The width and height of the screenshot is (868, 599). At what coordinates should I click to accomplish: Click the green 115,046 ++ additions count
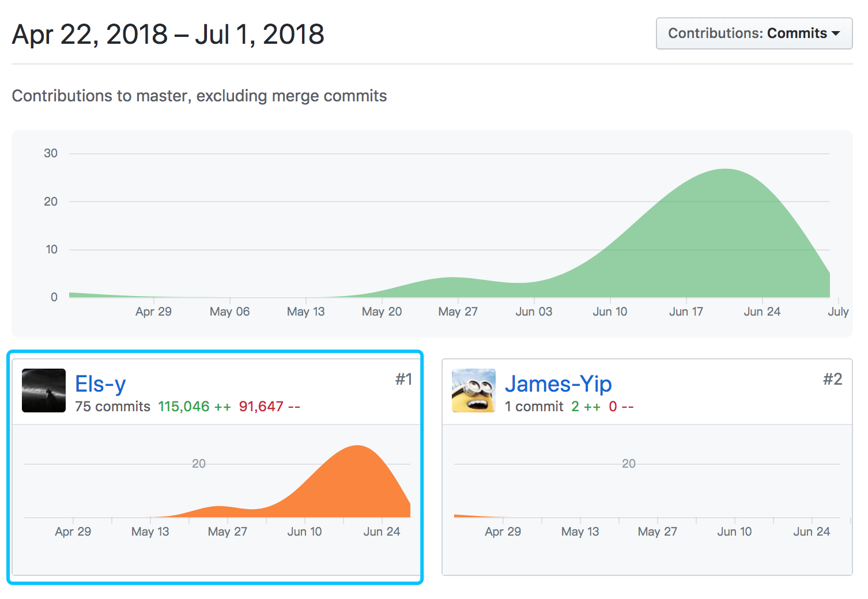194,407
